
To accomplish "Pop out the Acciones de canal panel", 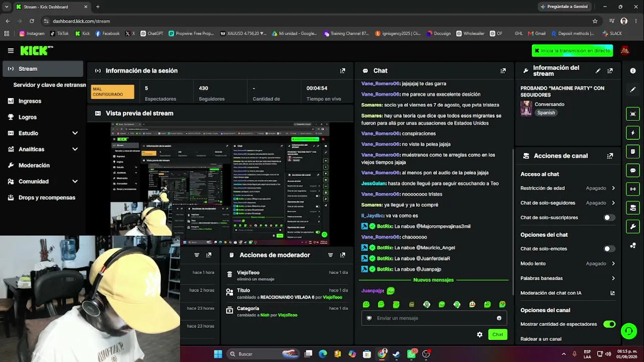I will [x=610, y=156].
